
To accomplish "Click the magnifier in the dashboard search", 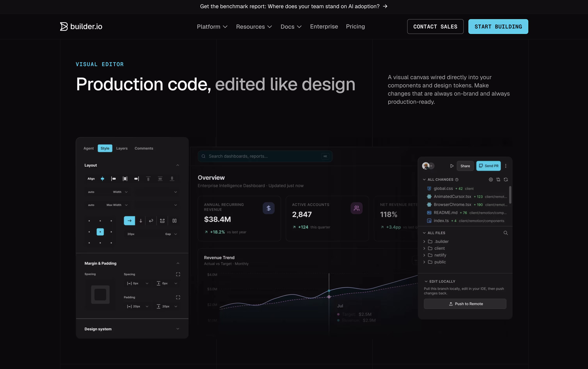I will [203, 156].
